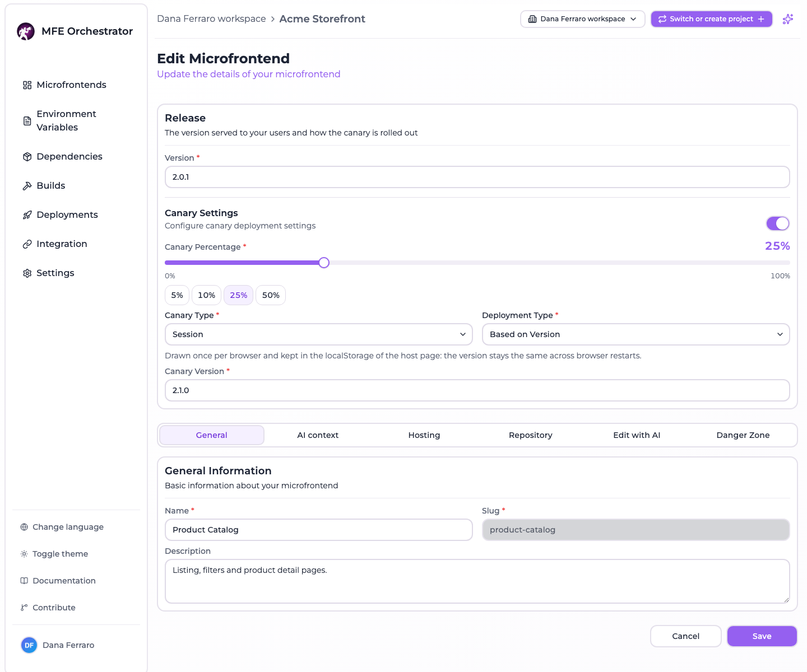This screenshot has height=672, width=807.
Task: Click the Environment Variables file icon
Action: [x=27, y=121]
